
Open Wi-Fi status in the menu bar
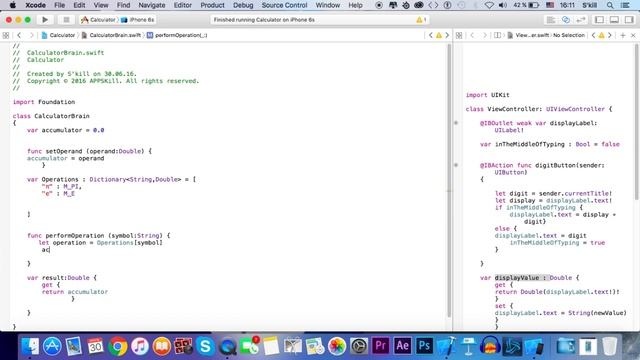pyautogui.click(x=489, y=5)
